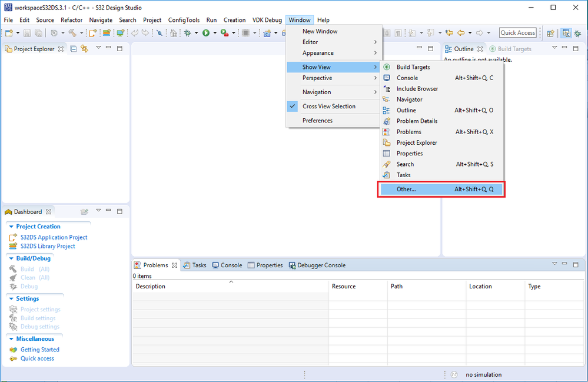Maximize the Problems panel
This screenshot has width=588, height=382.
pos(576,264)
